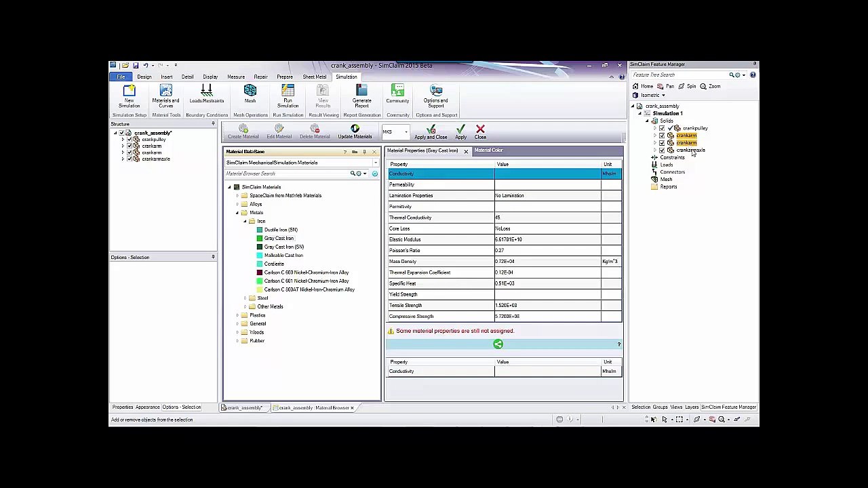Viewport: 868px width, 488px height.
Task: Click the Undo icon in the quick access toolbar
Action: pos(145,65)
